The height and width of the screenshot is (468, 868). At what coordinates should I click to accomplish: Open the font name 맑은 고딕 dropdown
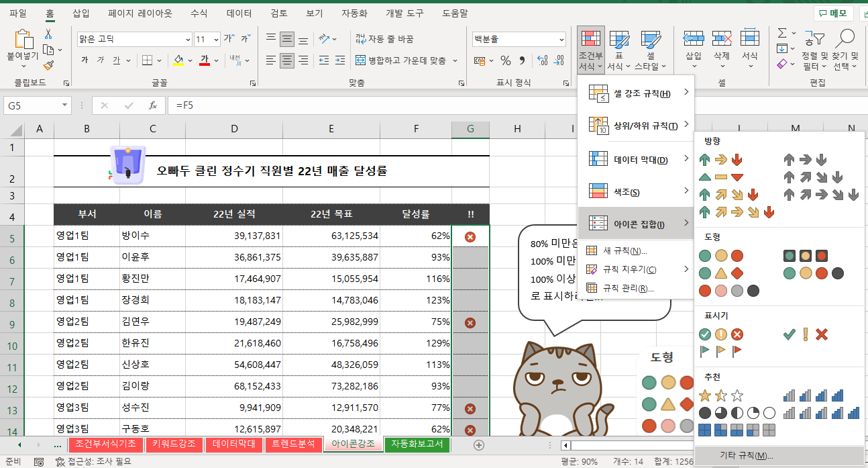[188, 40]
